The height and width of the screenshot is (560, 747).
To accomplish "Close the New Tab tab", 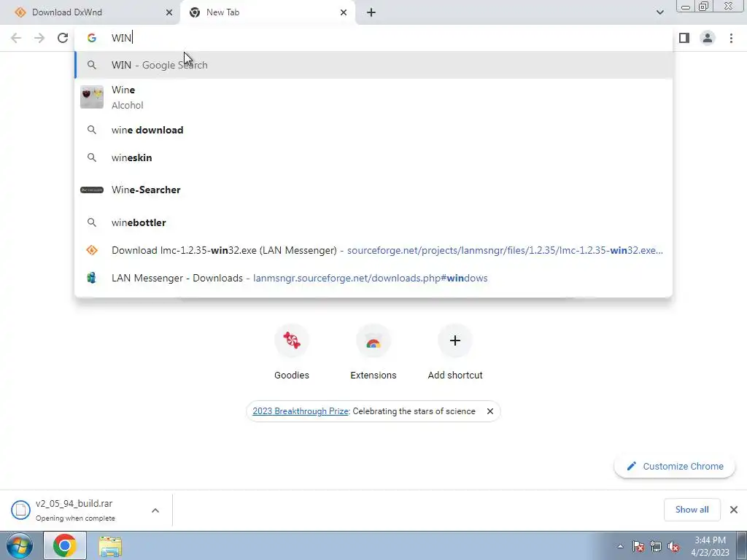I will 344,12.
